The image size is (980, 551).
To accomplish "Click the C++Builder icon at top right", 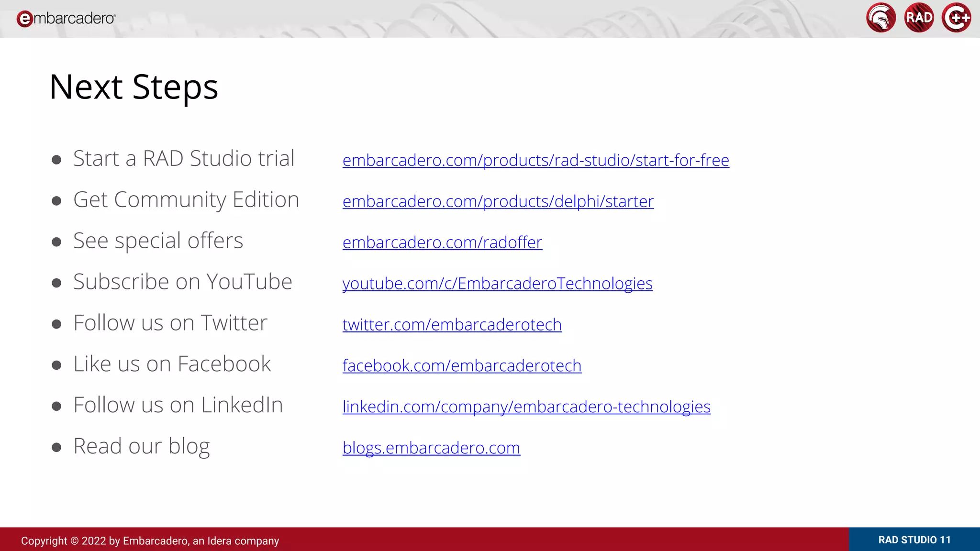I will point(956,18).
